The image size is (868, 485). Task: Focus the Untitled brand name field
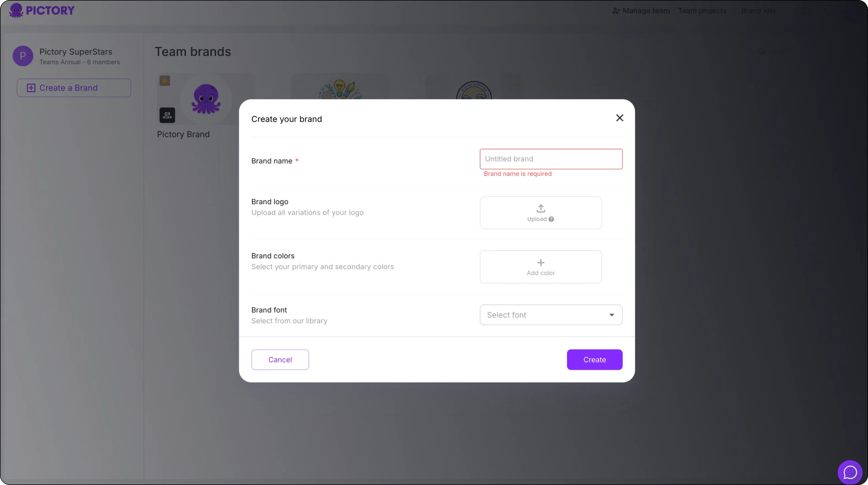coord(551,159)
